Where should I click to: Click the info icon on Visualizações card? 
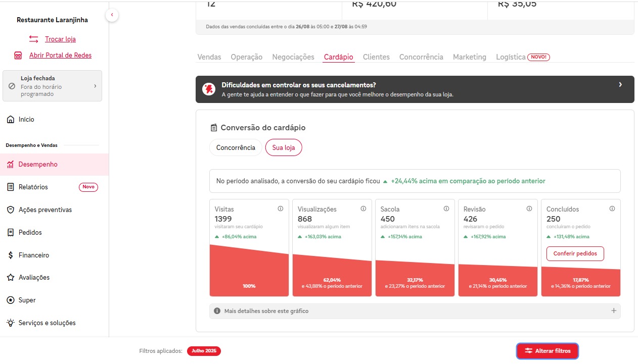click(x=363, y=209)
